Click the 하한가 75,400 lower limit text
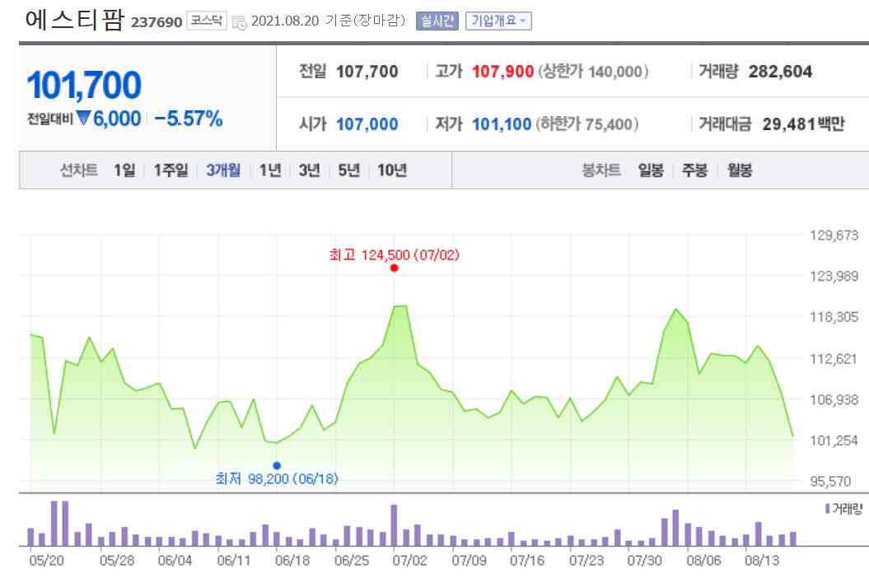This screenshot has width=869, height=588. [587, 124]
